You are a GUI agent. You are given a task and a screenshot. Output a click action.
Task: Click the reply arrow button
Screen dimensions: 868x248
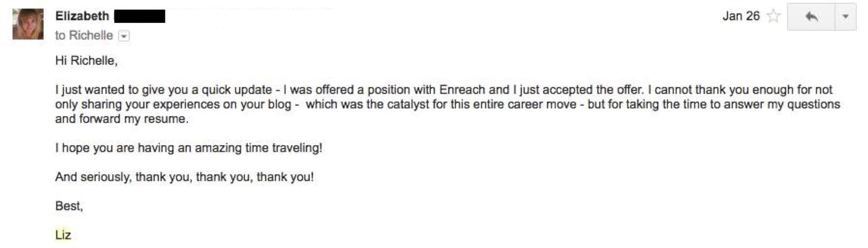coord(811,17)
